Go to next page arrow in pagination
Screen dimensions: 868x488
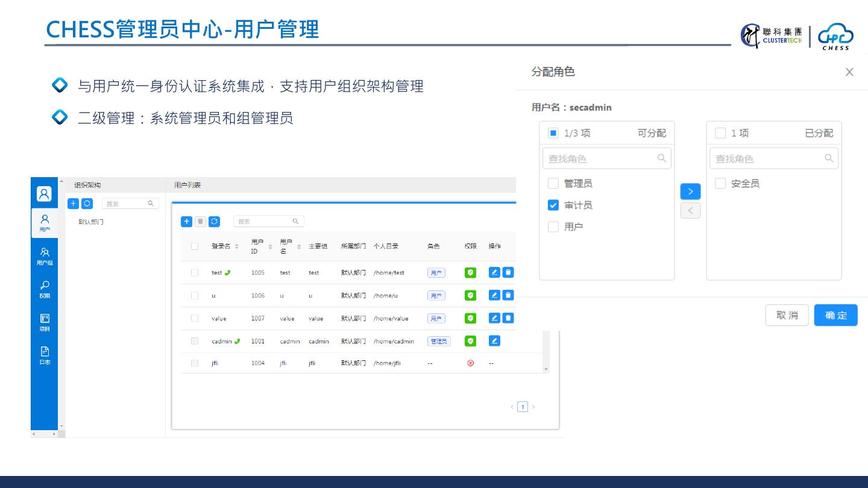coord(533,407)
